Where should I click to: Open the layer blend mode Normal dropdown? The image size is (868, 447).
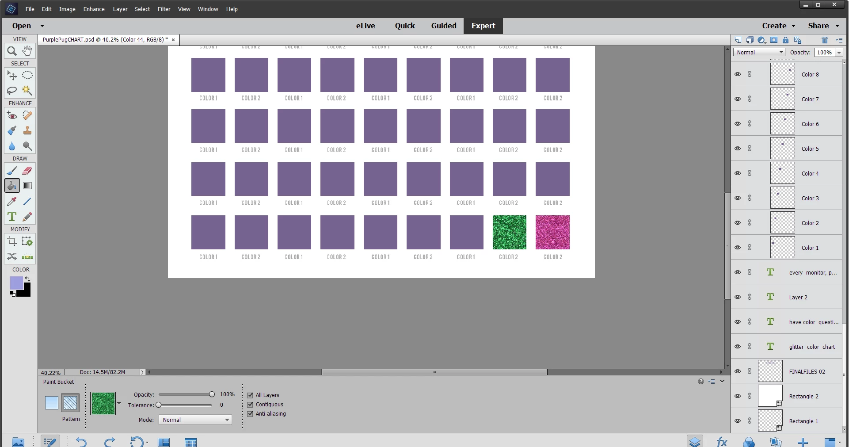click(759, 52)
